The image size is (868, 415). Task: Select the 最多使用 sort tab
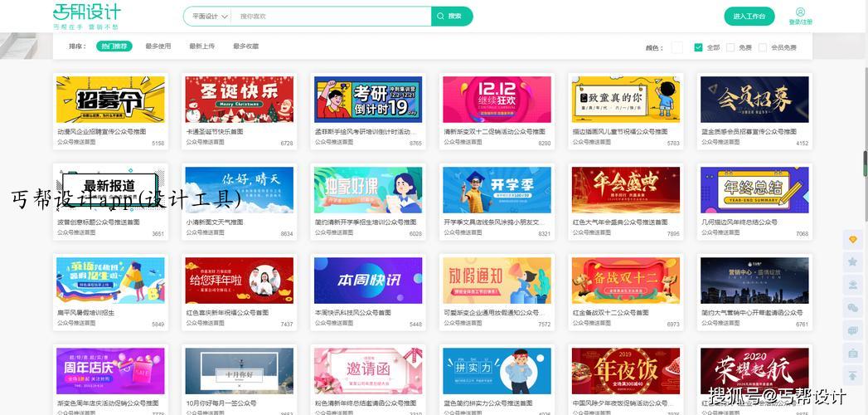click(x=158, y=46)
